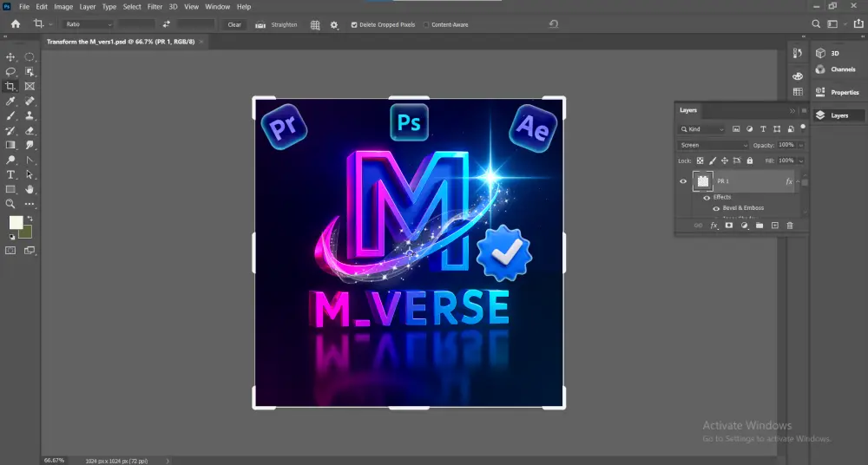Viewport: 868px width, 465px height.
Task: Click the crop overlay grid options icon
Action: [x=315, y=25]
